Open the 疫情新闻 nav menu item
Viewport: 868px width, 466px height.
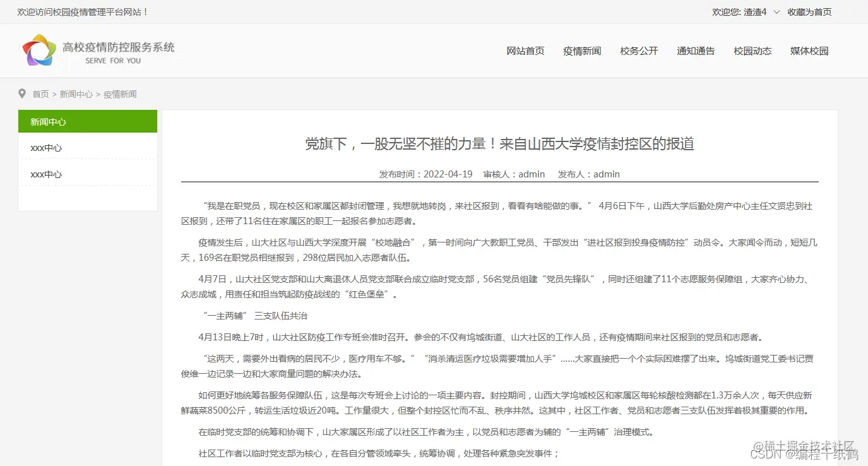click(582, 51)
